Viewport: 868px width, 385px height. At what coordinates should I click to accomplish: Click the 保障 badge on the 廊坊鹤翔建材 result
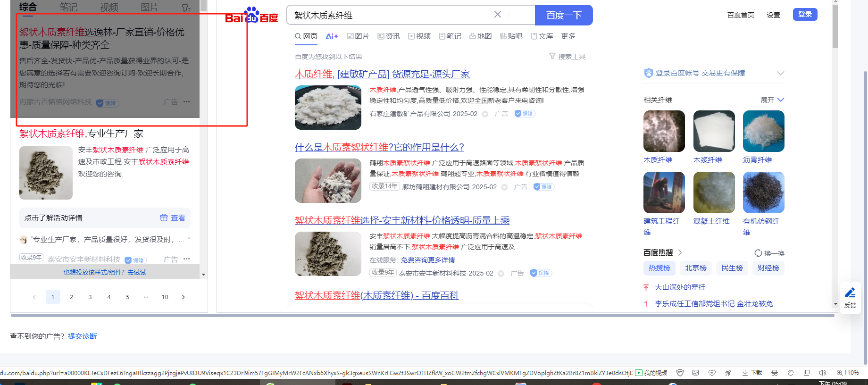click(x=543, y=187)
